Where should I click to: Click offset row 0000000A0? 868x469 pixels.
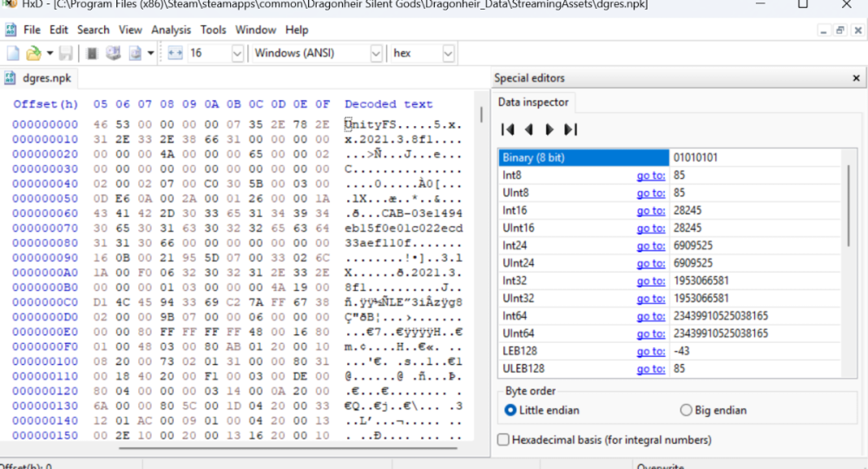[x=45, y=273]
